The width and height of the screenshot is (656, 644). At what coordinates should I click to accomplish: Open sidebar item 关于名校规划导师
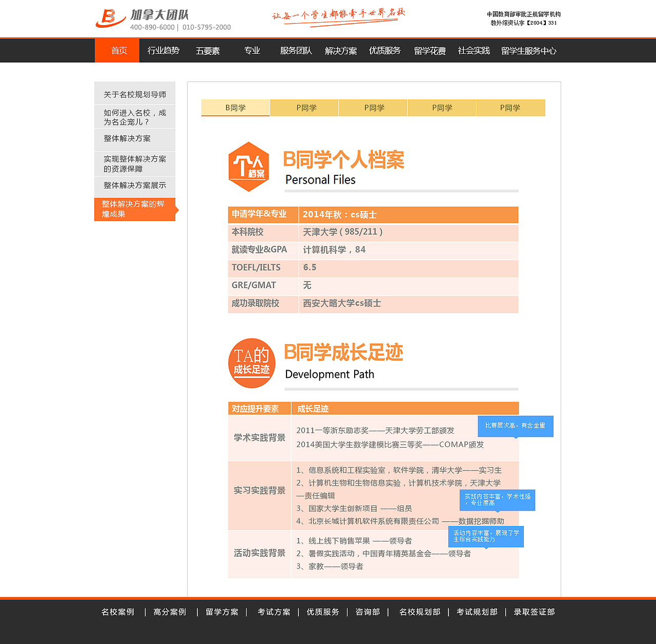(135, 94)
